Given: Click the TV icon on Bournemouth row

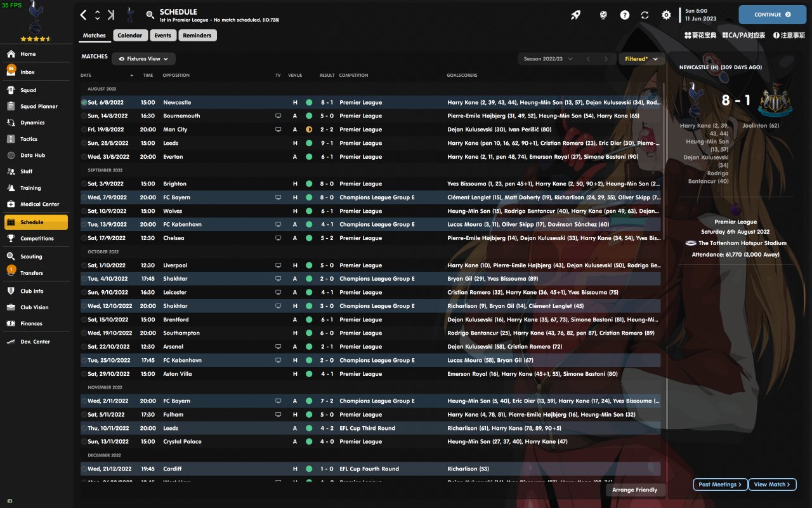Looking at the screenshot, I should [x=278, y=116].
